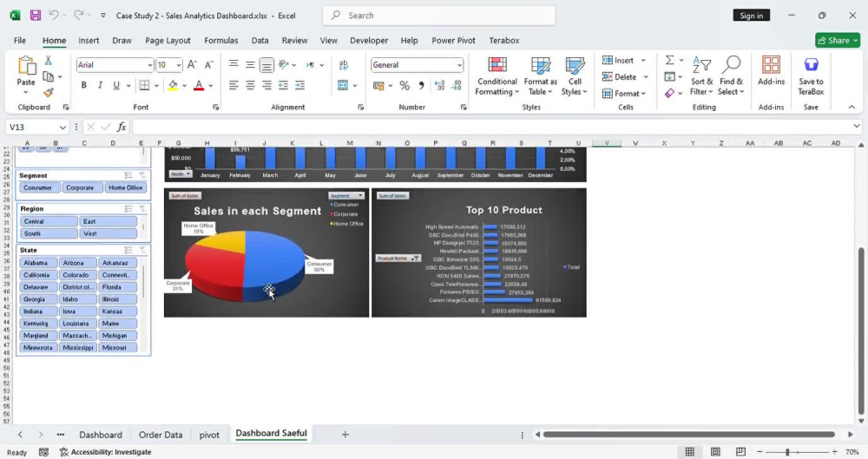Click the AutoSum sigma icon
Viewport: 868px width, 459px height.
pyautogui.click(x=669, y=60)
